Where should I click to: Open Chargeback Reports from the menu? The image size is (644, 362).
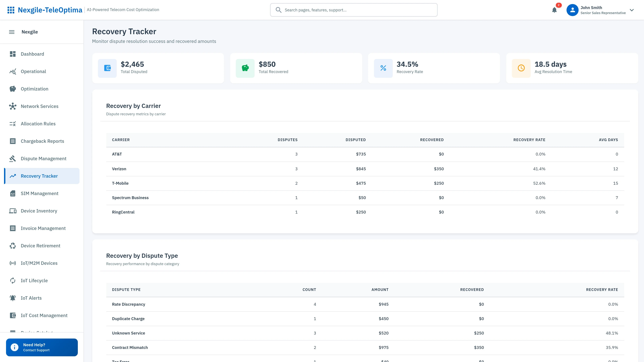[x=42, y=141]
